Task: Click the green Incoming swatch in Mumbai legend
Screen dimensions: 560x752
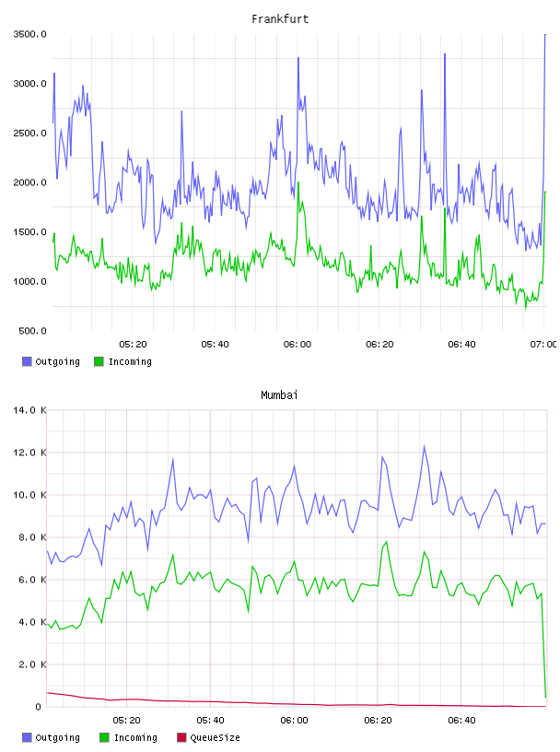Action: click(x=104, y=737)
